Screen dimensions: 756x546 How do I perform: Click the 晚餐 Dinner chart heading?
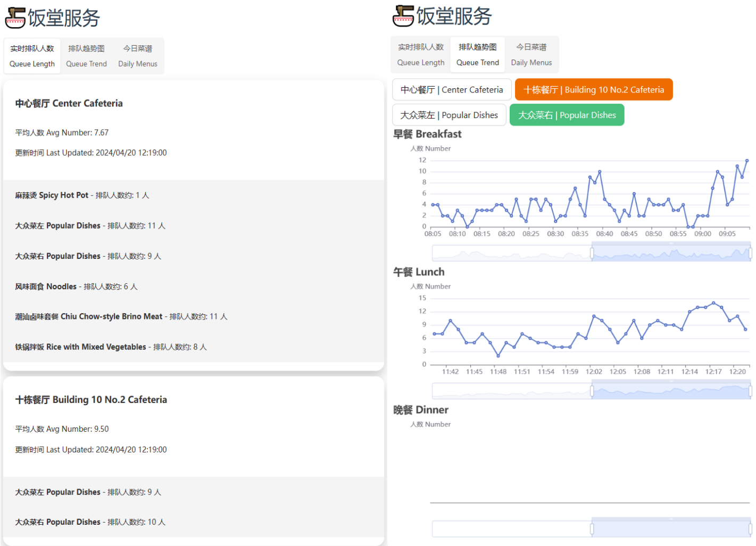(421, 410)
